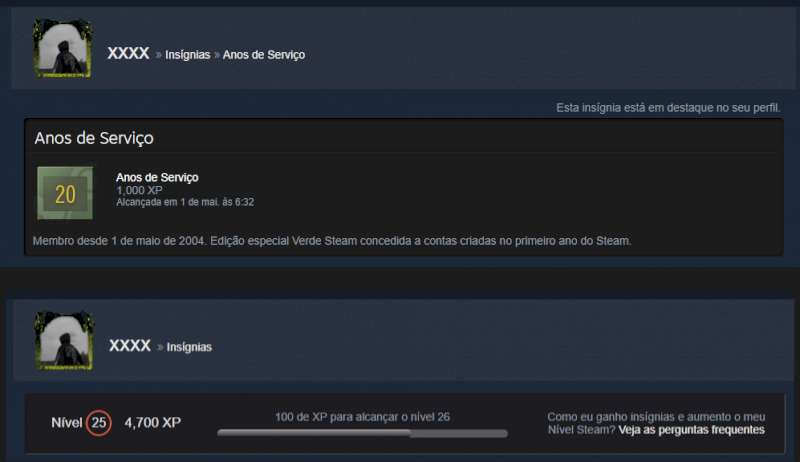800x462 pixels.
Task: Click the 1,000 XP badge value
Action: click(139, 190)
